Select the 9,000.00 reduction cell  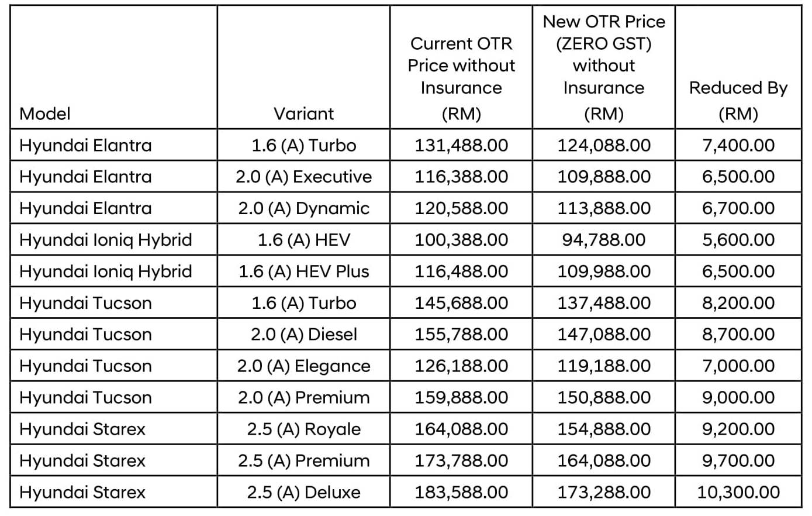pos(738,398)
